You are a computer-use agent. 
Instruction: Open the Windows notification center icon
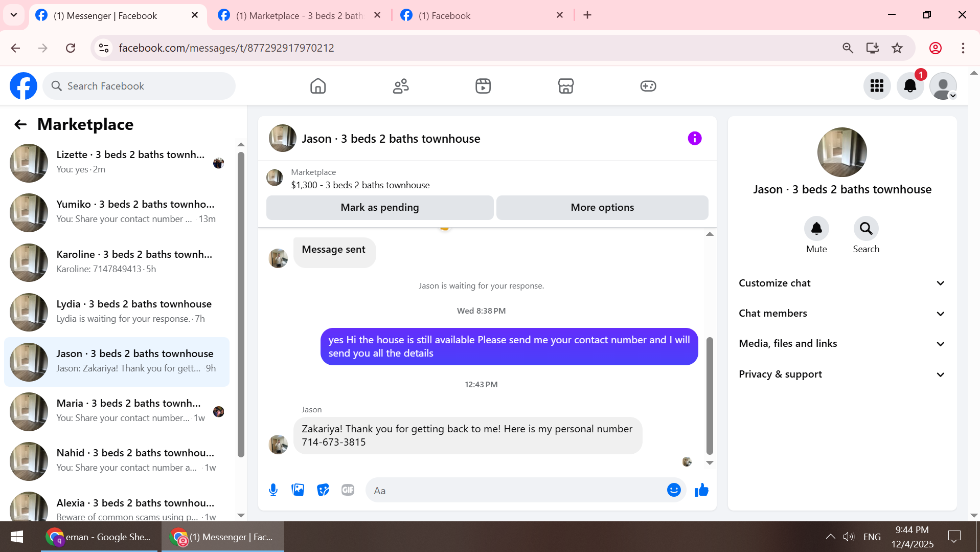pyautogui.click(x=954, y=537)
